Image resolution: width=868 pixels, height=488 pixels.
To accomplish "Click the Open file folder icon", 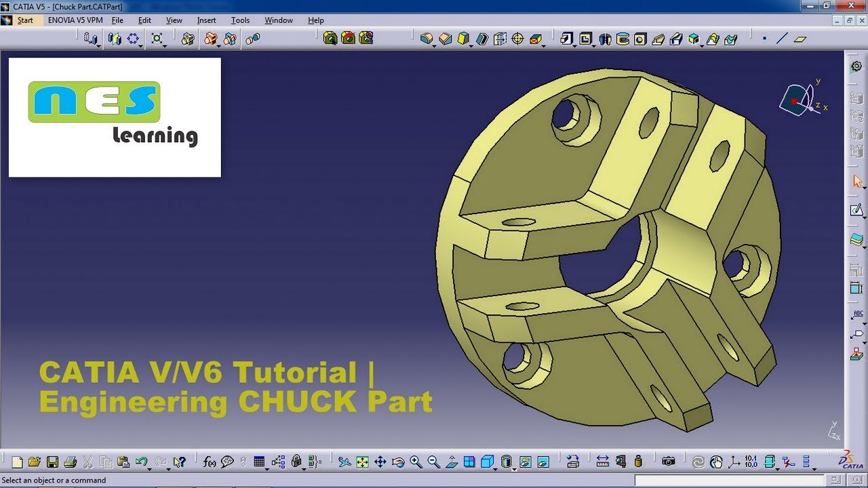I will [x=35, y=462].
